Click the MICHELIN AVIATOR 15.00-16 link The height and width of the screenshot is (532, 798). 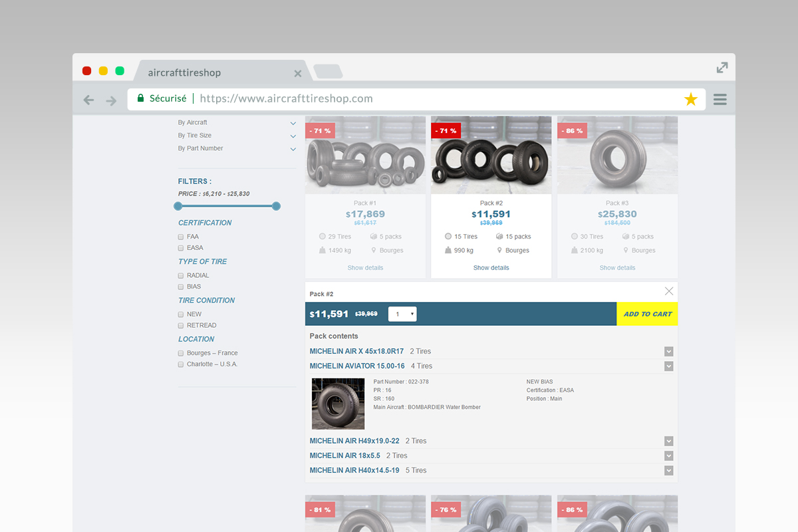point(357,366)
